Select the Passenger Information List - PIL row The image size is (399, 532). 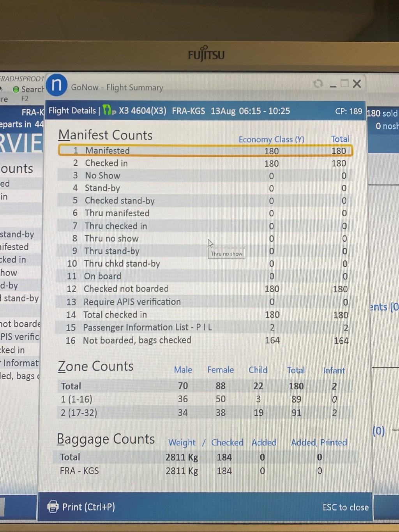point(205,327)
